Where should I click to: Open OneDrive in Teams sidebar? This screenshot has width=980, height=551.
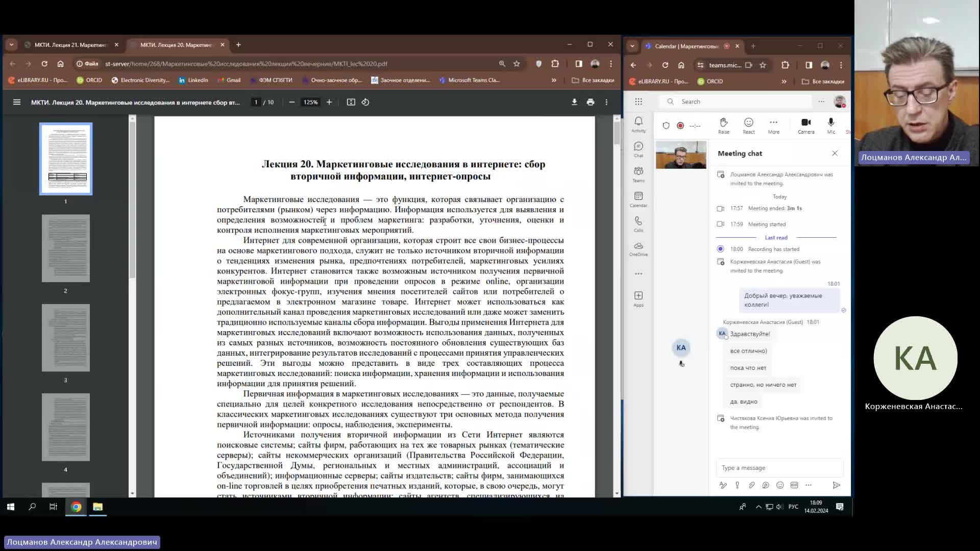point(639,248)
